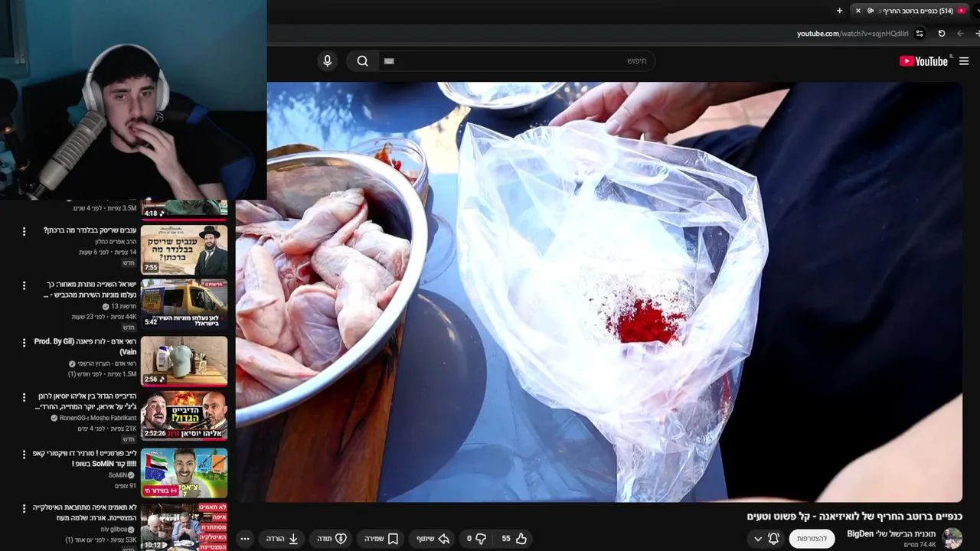Open options menu for Vain Prod. By Gil video

click(x=24, y=342)
